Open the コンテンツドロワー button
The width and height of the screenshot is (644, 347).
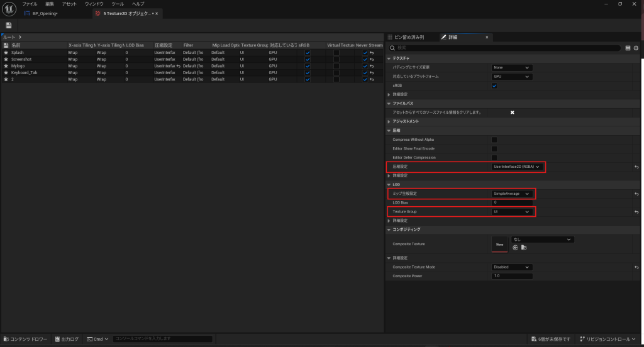click(x=26, y=339)
